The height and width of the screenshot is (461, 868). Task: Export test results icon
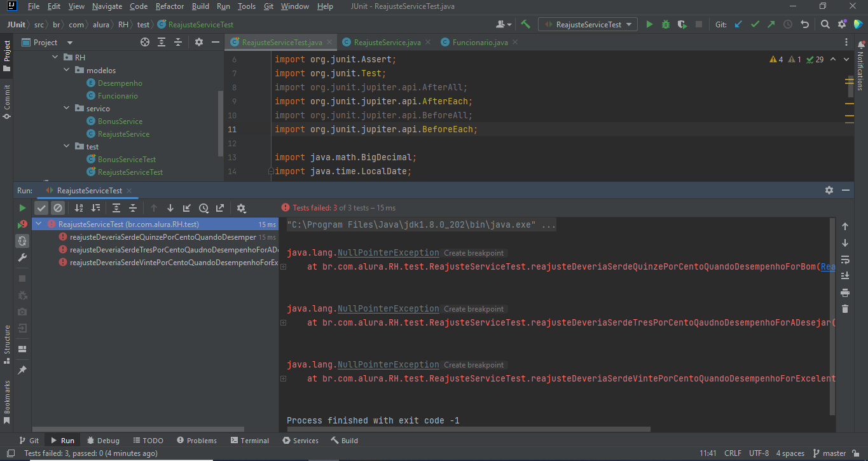point(220,208)
